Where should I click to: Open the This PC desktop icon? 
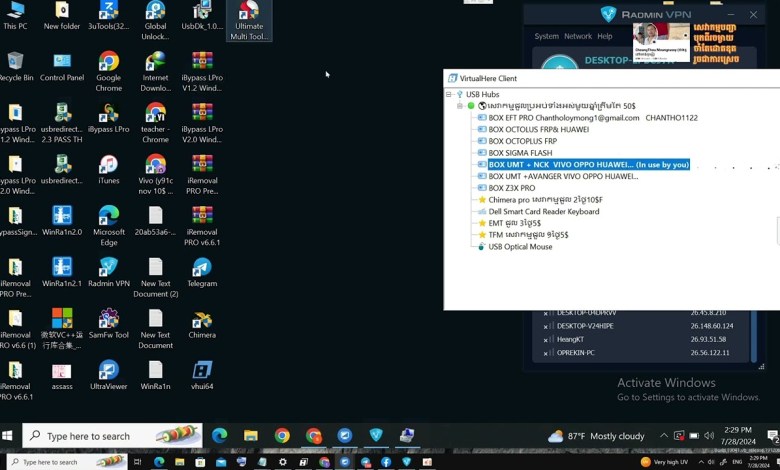[15, 15]
